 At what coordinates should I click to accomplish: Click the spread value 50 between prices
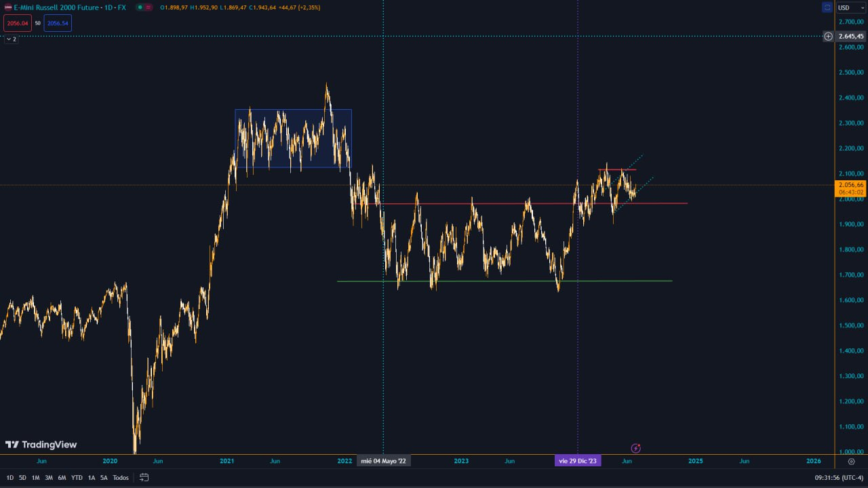38,23
